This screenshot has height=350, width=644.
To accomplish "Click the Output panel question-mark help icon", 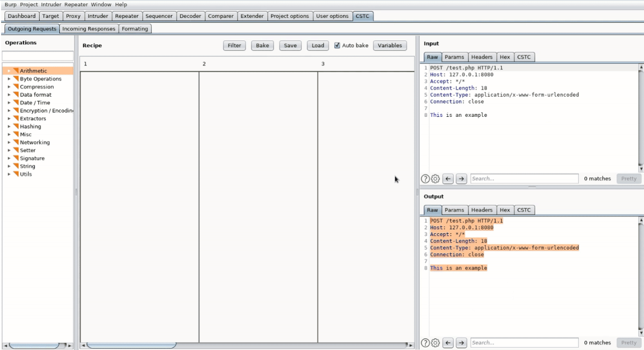I will point(425,342).
